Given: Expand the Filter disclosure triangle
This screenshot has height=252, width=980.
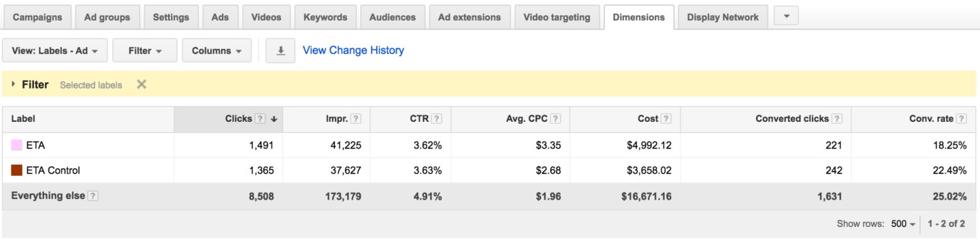Looking at the screenshot, I should coord(14,84).
